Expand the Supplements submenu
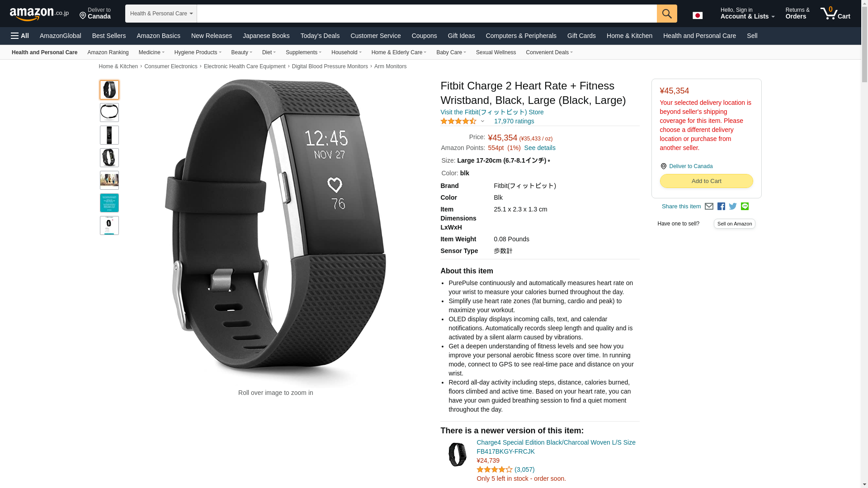868x488 pixels. 303,52
